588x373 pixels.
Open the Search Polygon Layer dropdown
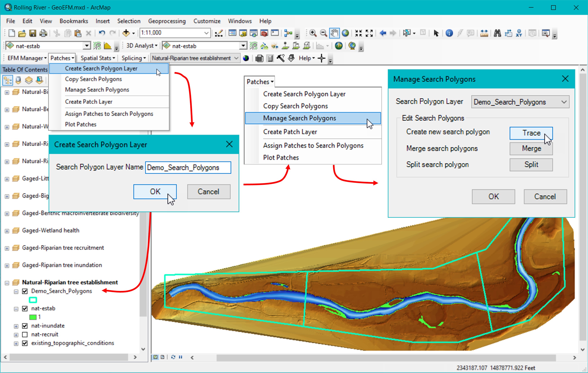(564, 102)
